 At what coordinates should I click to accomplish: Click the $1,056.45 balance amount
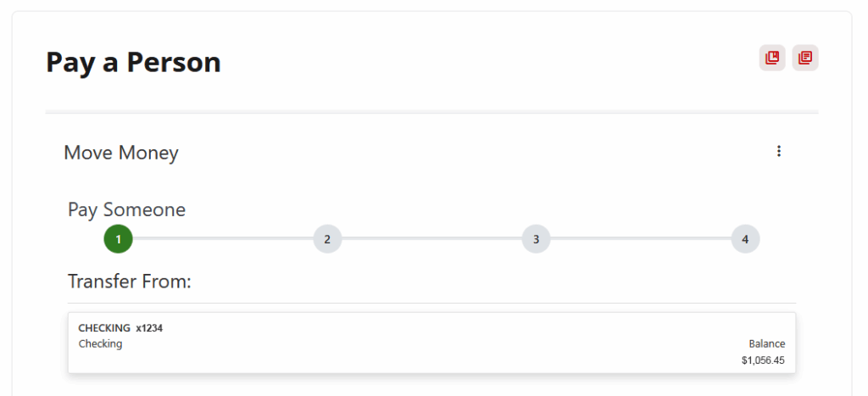pos(763,360)
